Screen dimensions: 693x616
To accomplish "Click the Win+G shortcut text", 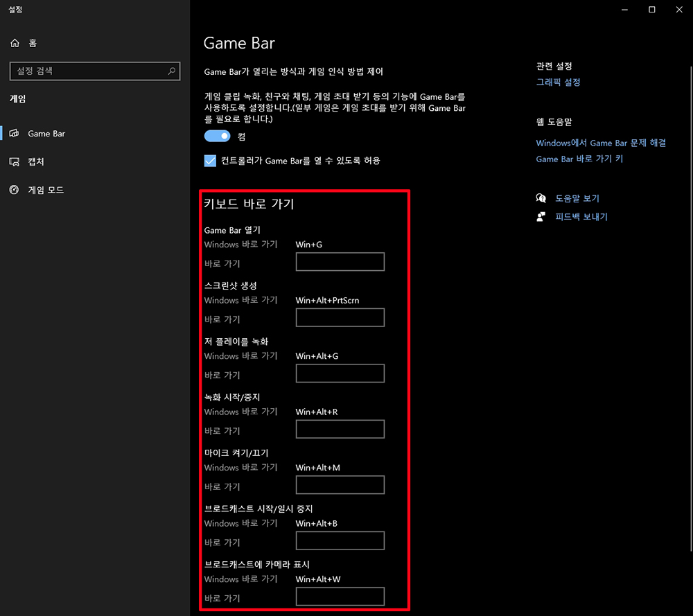I will coord(308,245).
